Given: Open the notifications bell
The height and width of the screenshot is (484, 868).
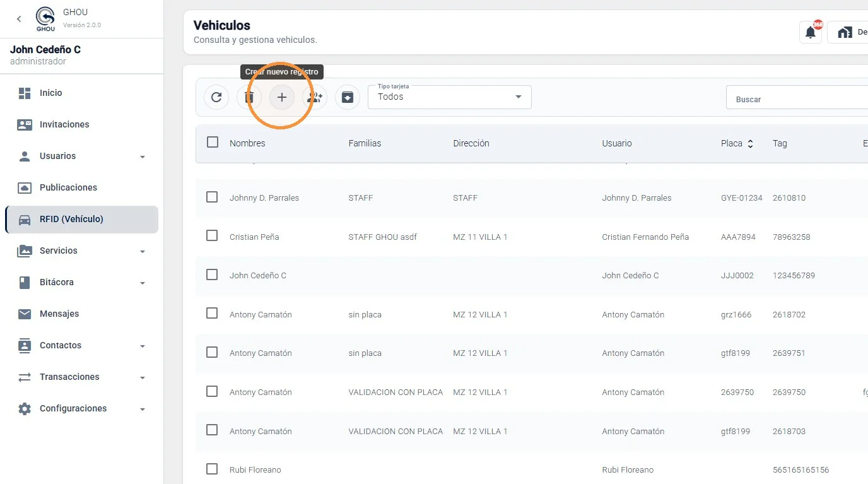Looking at the screenshot, I should tap(811, 33).
